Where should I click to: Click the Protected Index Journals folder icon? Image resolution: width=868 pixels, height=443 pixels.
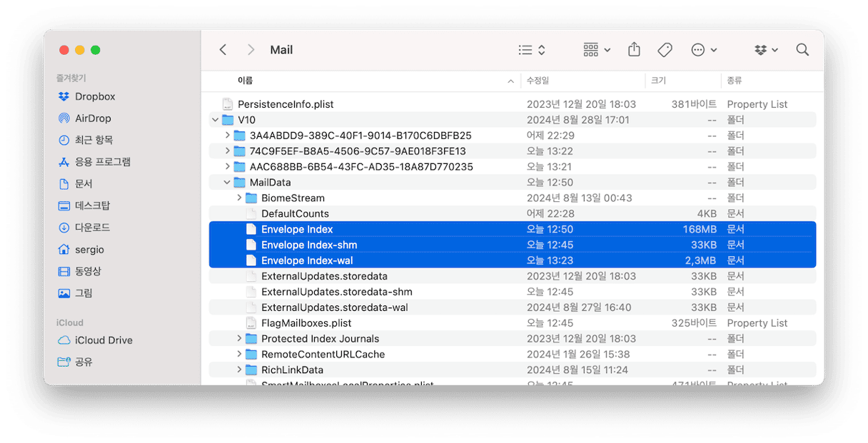251,339
